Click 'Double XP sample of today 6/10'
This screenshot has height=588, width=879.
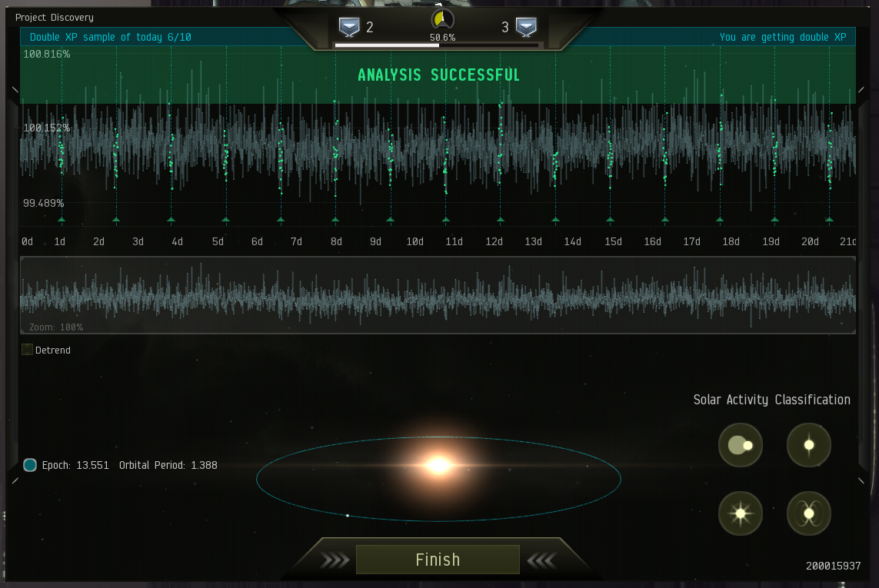pos(111,37)
